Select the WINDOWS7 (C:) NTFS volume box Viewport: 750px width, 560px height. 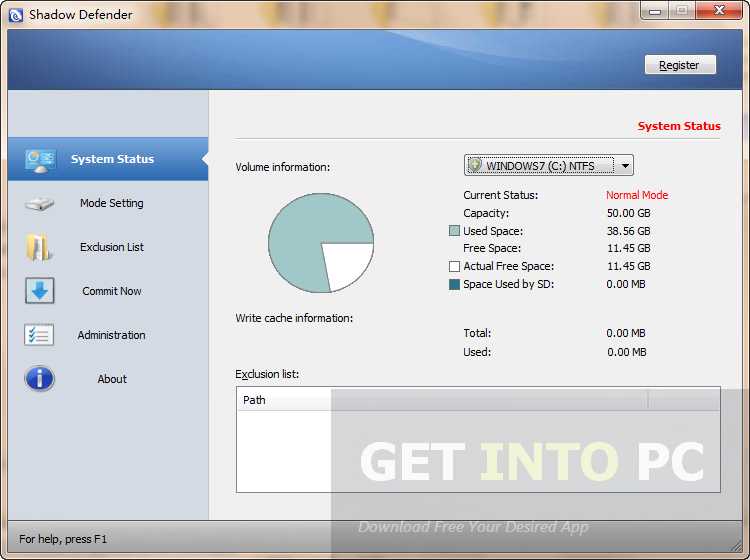point(549,165)
